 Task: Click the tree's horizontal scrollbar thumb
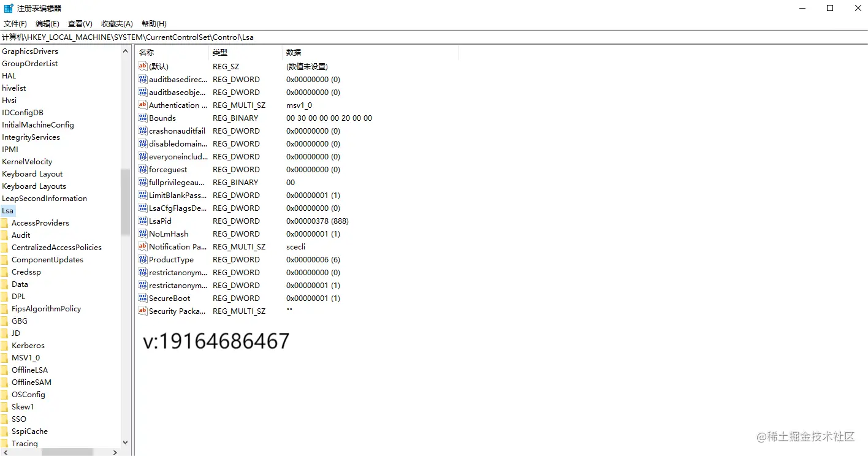[67, 452]
